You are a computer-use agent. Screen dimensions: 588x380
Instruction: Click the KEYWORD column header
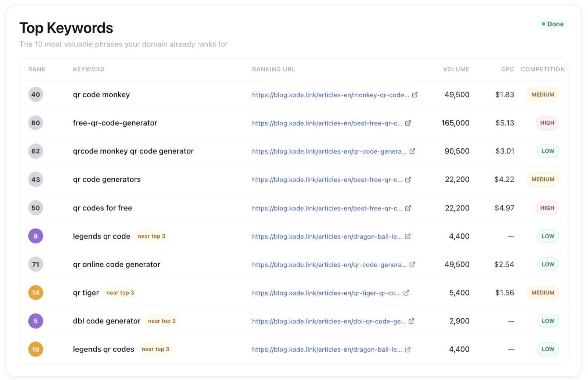[x=89, y=69]
